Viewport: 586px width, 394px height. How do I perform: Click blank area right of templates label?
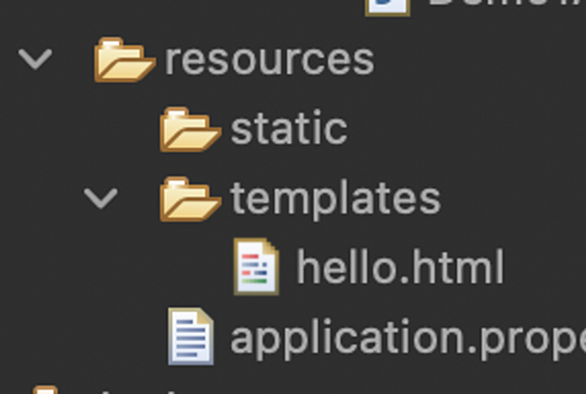pos(516,199)
